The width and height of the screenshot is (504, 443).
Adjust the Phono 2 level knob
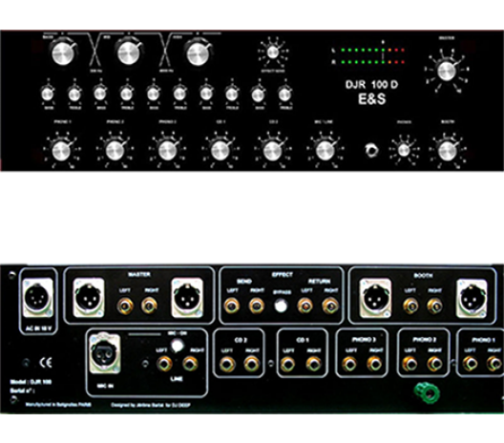coord(115,150)
